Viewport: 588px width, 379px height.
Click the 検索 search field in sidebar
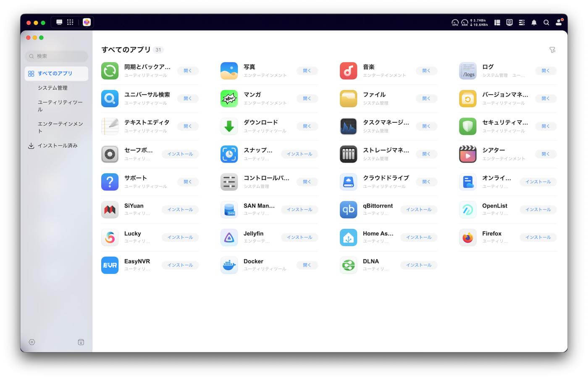(56, 56)
